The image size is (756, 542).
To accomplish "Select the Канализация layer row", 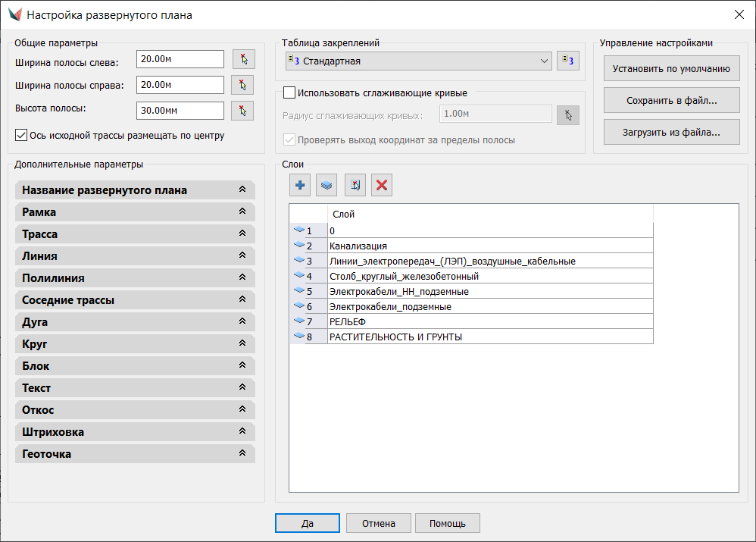I will pyautogui.click(x=489, y=246).
